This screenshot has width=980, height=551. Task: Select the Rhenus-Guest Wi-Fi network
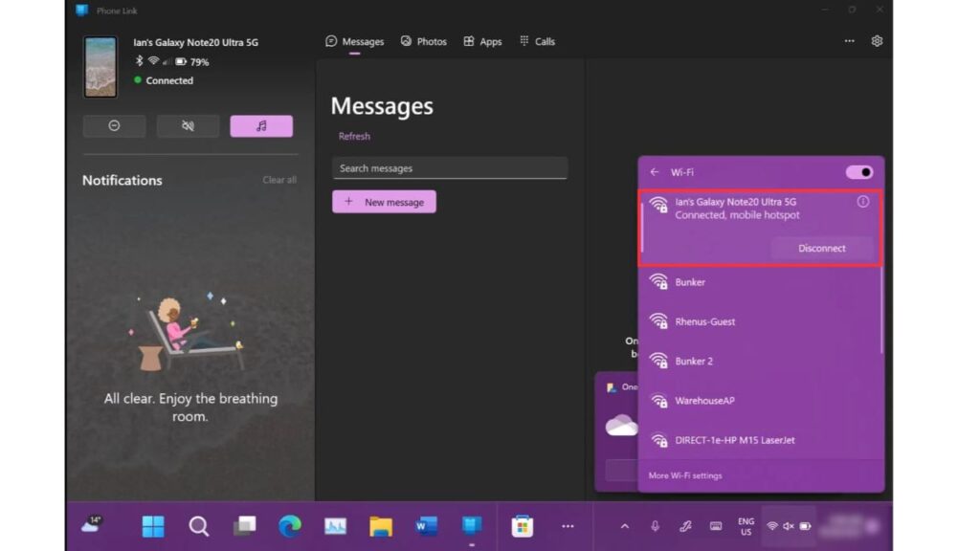[x=759, y=321]
